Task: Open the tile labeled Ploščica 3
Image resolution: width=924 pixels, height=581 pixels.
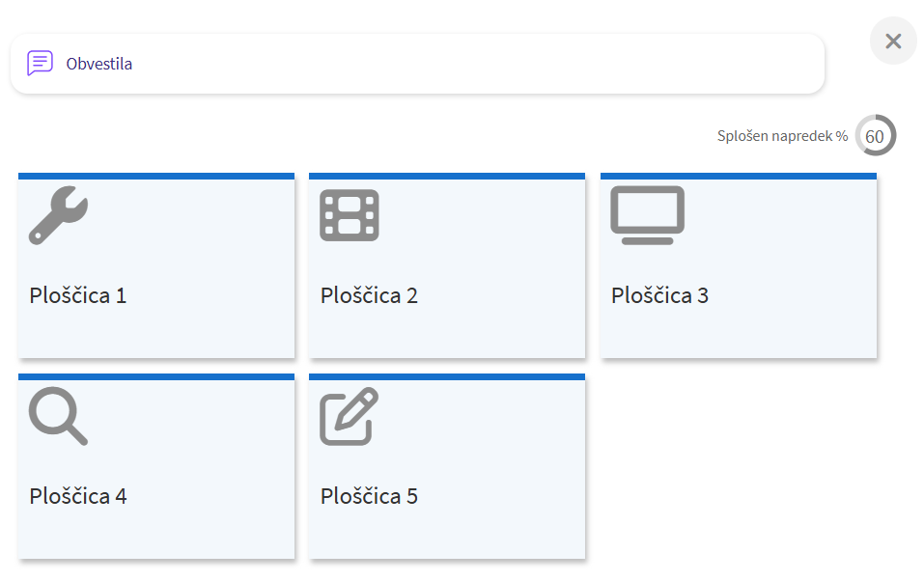Action: pyautogui.click(x=659, y=295)
